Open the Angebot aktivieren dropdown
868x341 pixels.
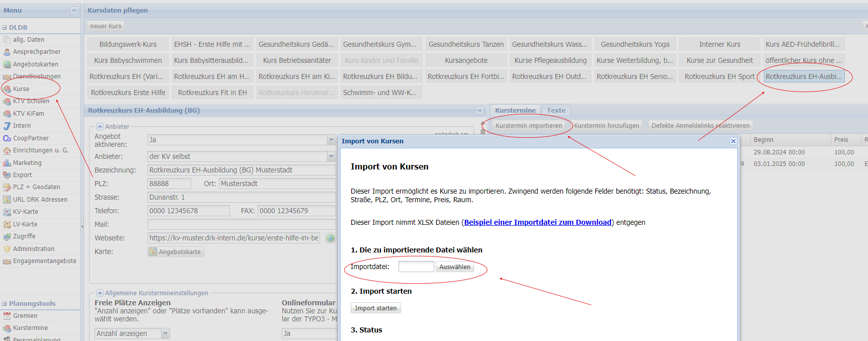(331, 140)
